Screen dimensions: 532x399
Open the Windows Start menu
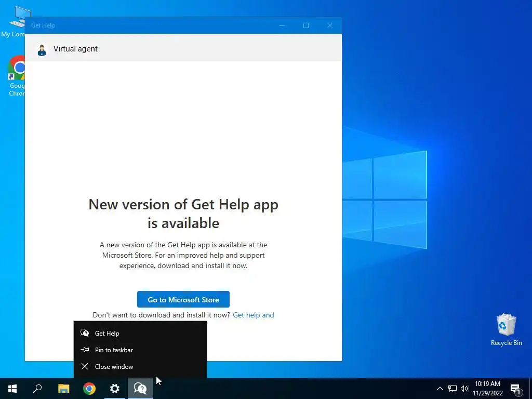tap(12, 389)
